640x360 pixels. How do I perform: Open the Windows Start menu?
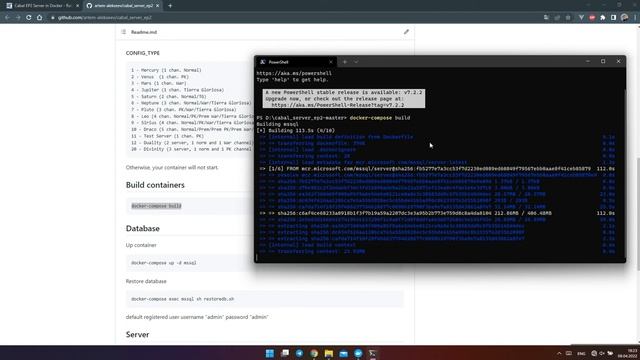(270, 353)
